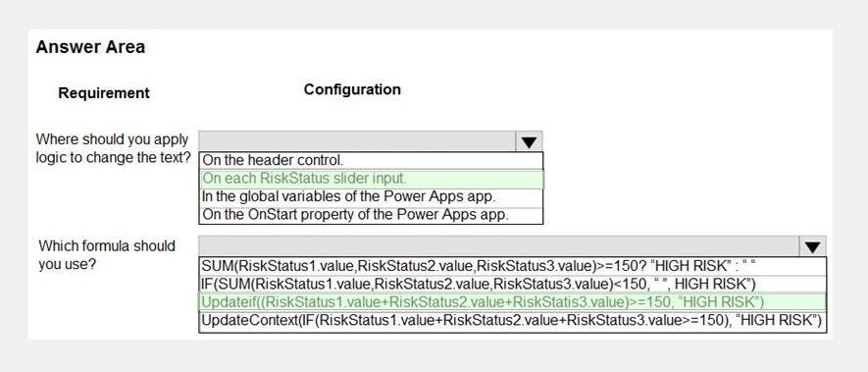Click the 'Requirement' column header

click(104, 93)
